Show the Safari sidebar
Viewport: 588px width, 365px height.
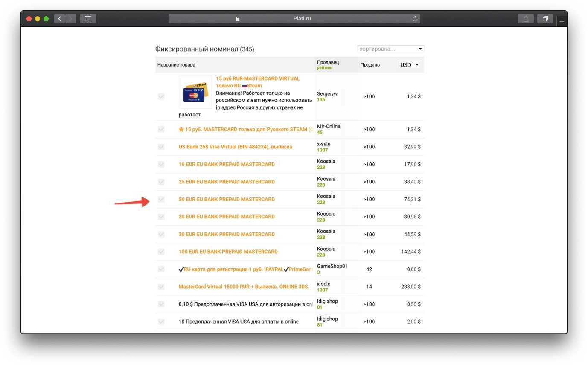click(x=88, y=19)
